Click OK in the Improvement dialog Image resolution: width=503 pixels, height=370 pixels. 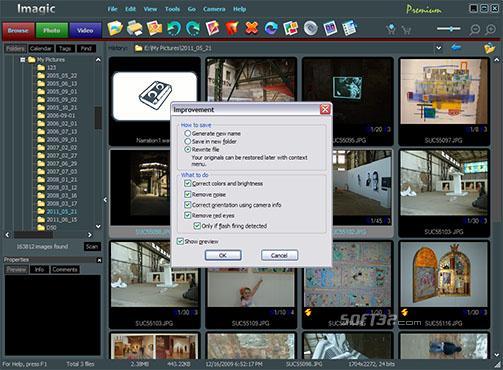click(223, 255)
